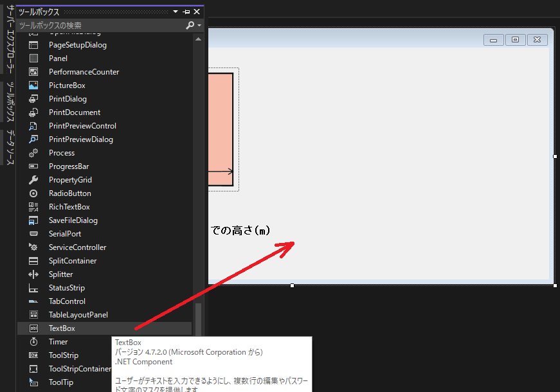Open the サーバー エクスプローラー side tab
560x392 pixels.
(x=10, y=39)
